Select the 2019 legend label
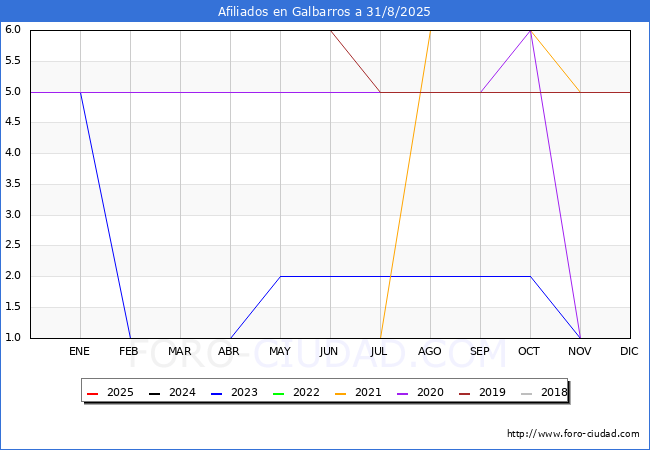 click(x=492, y=392)
